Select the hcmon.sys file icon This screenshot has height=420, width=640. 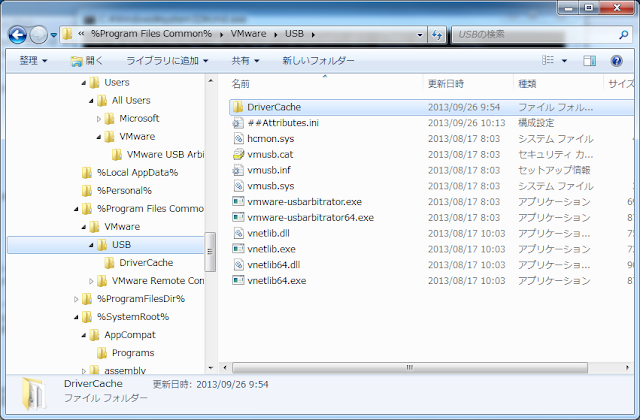click(238, 139)
